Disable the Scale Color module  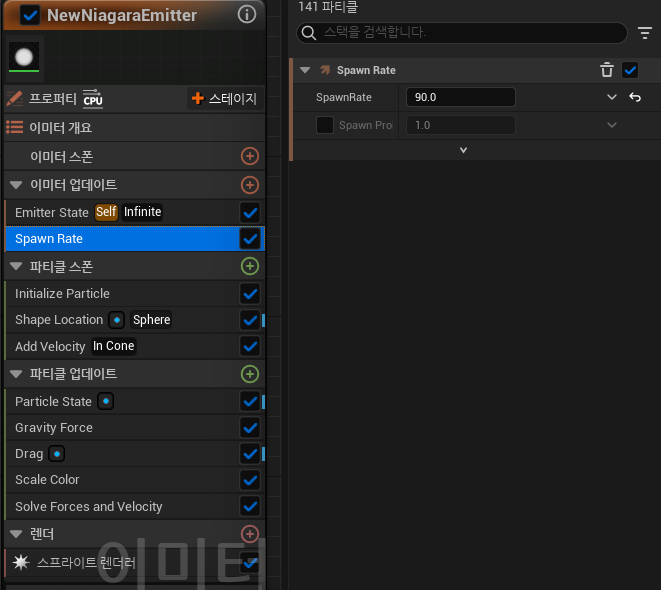point(250,480)
